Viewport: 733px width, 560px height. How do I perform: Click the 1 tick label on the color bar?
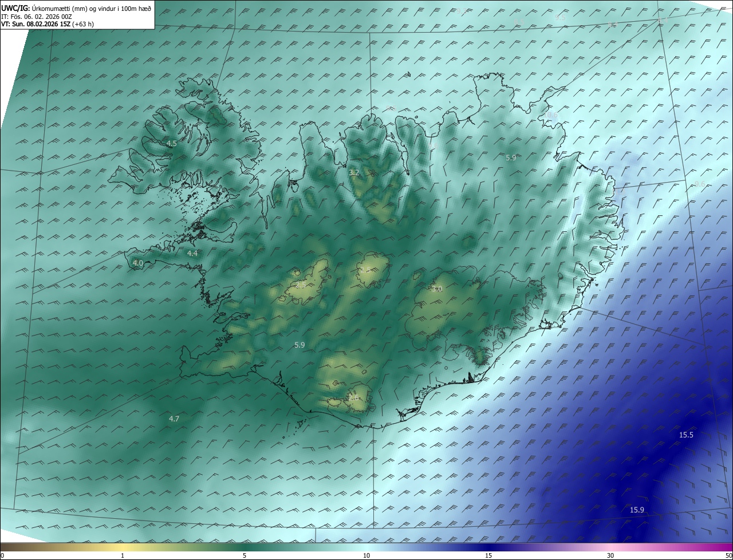pyautogui.click(x=123, y=555)
